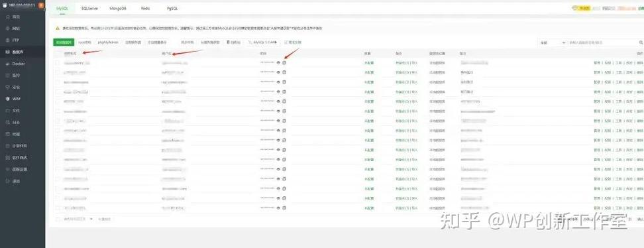644x248 pixels.
Task: Open the 全部 filter dropdown
Action: [x=553, y=42]
